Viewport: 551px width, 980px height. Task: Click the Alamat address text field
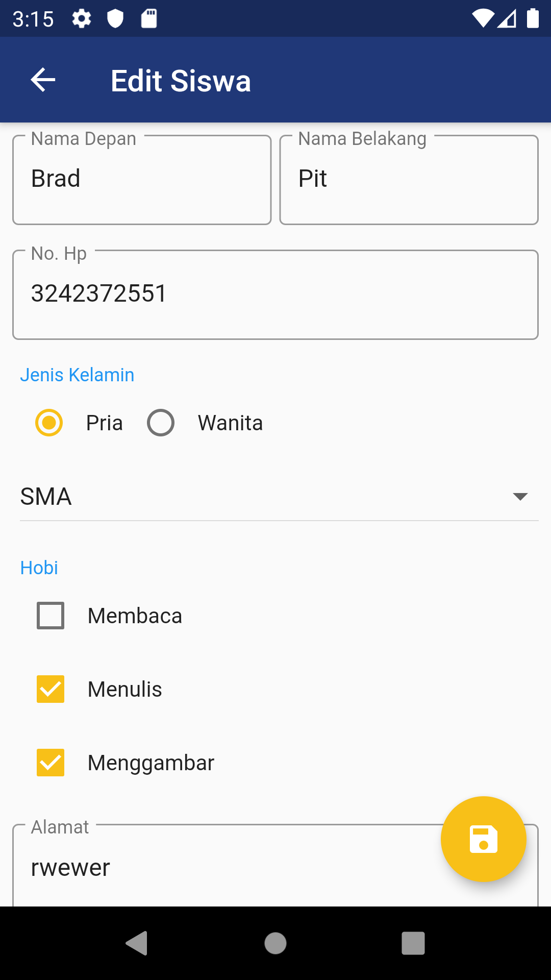coord(224,868)
